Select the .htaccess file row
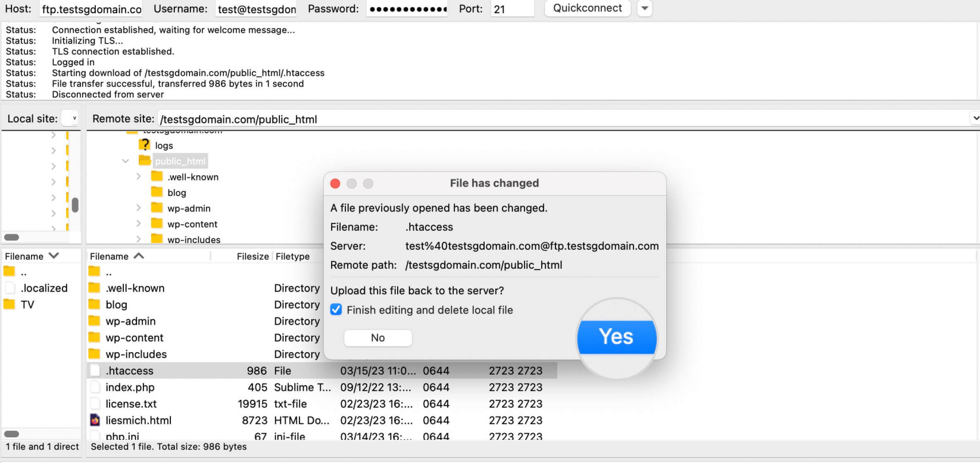 coord(322,371)
